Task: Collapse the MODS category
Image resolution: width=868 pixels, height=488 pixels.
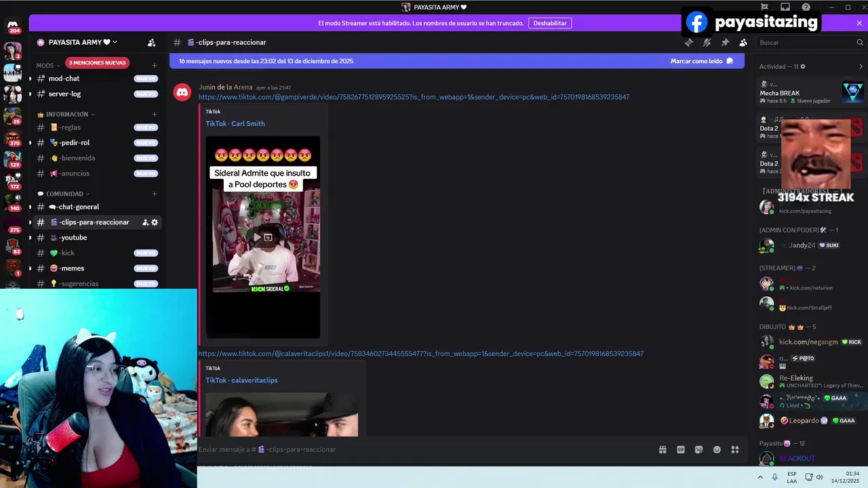Action: 47,66
